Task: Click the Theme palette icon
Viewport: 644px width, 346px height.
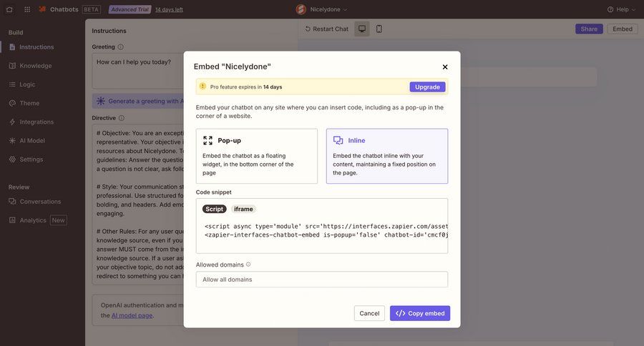Action: point(12,103)
